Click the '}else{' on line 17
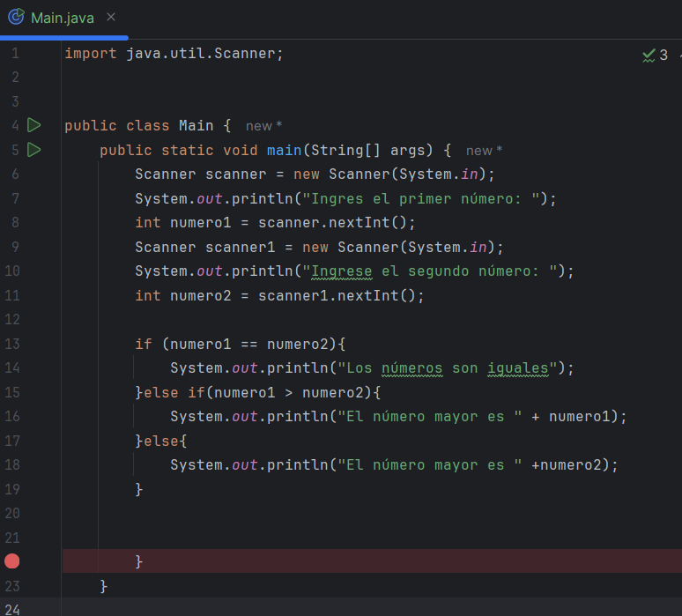 pos(161,442)
